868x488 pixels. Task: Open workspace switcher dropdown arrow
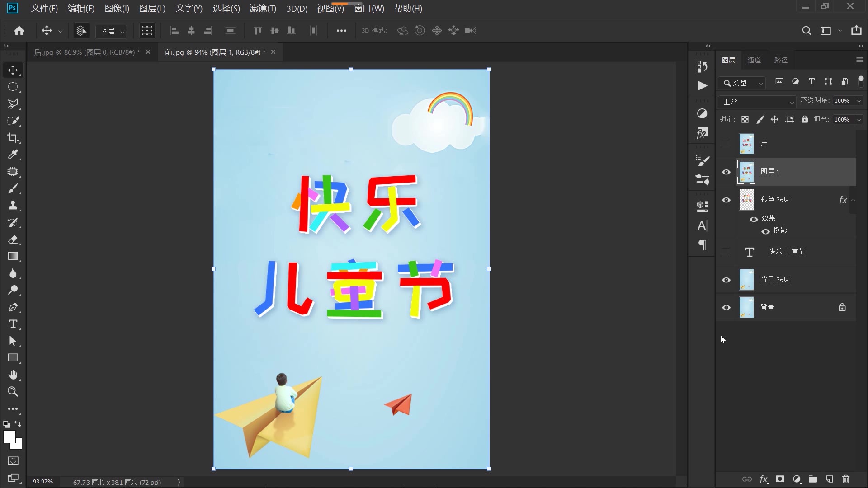point(840,31)
